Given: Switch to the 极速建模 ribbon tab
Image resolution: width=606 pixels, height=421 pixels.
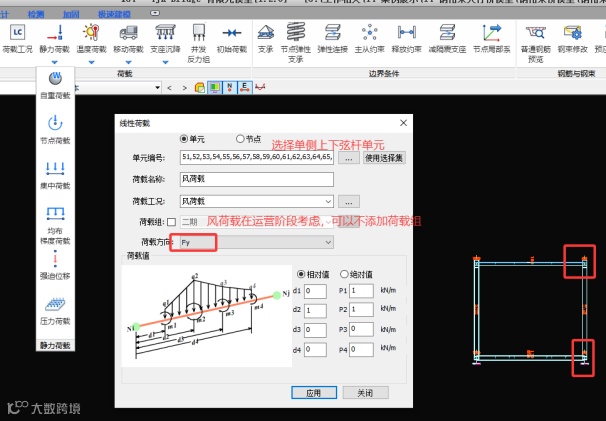Looking at the screenshot, I should point(114,14).
